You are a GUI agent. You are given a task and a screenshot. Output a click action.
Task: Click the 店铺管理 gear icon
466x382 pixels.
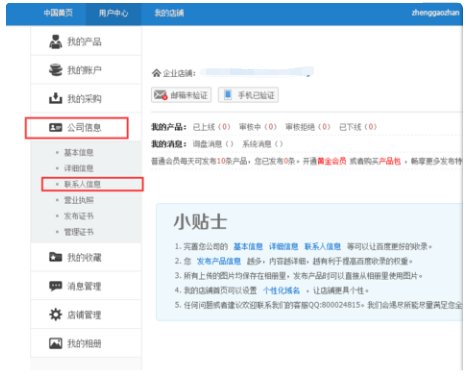55,314
